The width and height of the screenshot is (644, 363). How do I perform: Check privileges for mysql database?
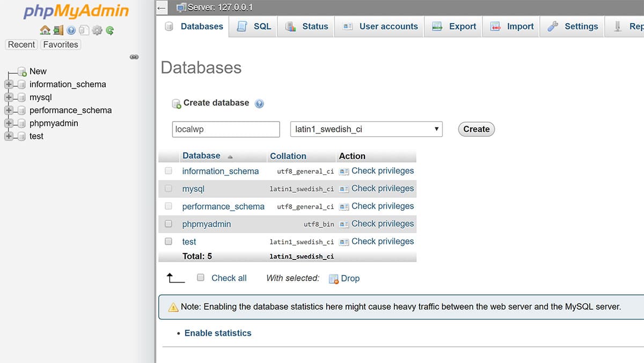point(377,189)
